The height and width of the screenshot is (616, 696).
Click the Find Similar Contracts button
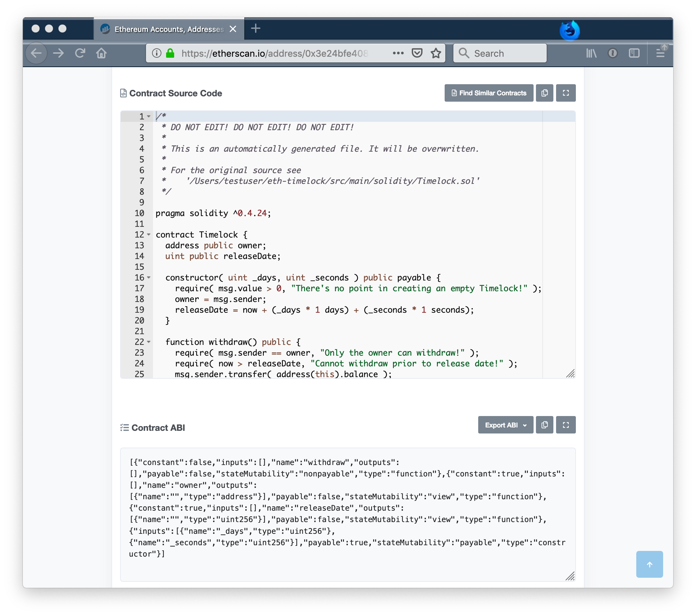(x=488, y=93)
